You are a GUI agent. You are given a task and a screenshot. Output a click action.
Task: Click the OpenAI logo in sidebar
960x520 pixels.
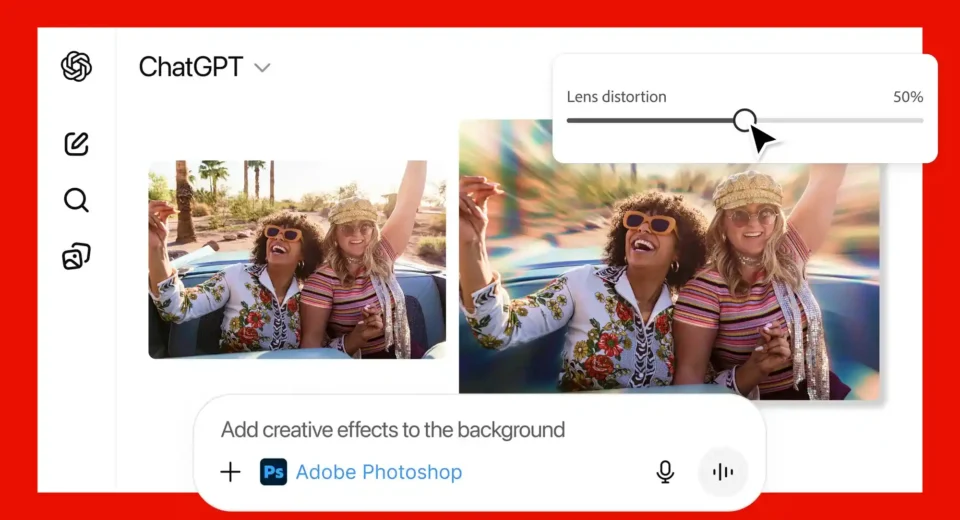tap(76, 67)
